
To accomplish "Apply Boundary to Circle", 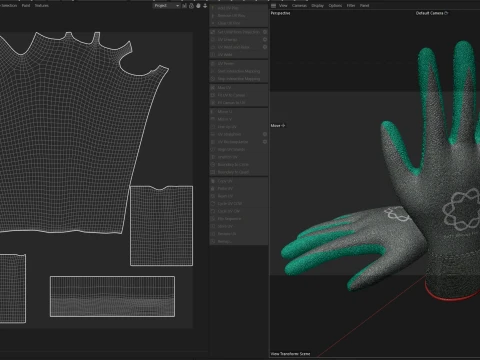I will [239, 165].
